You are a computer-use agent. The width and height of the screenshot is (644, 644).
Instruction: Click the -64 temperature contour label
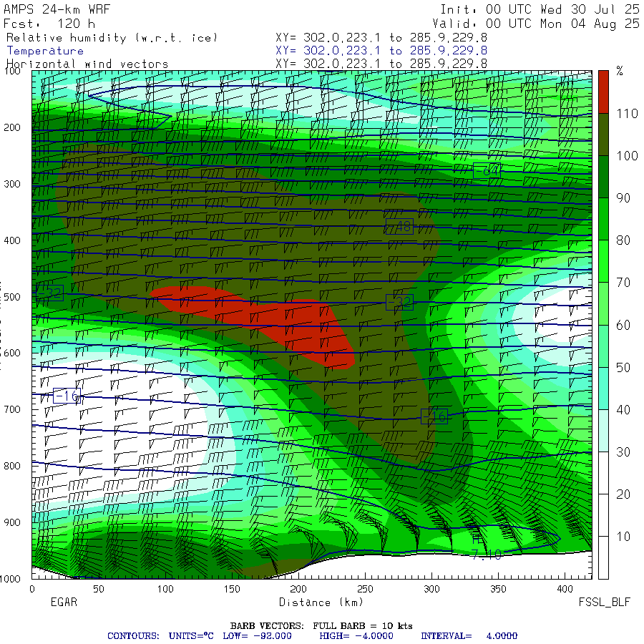[487, 170]
